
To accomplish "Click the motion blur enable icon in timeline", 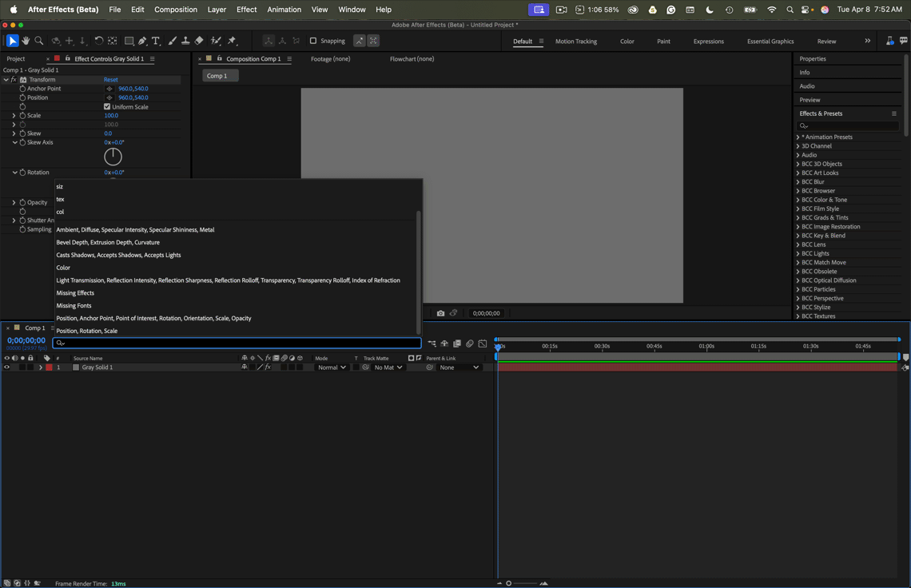I will pos(469,344).
